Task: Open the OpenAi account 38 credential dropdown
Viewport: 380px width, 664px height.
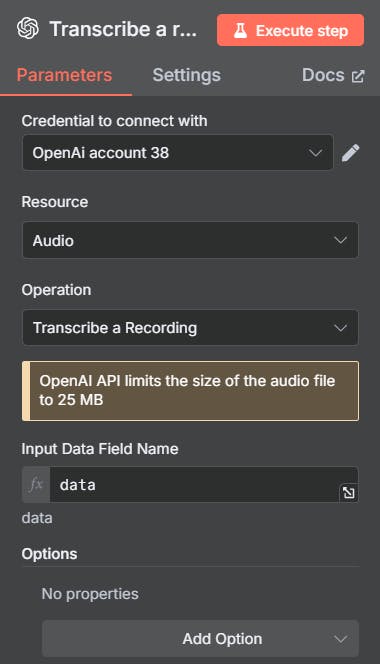Action: (178, 152)
